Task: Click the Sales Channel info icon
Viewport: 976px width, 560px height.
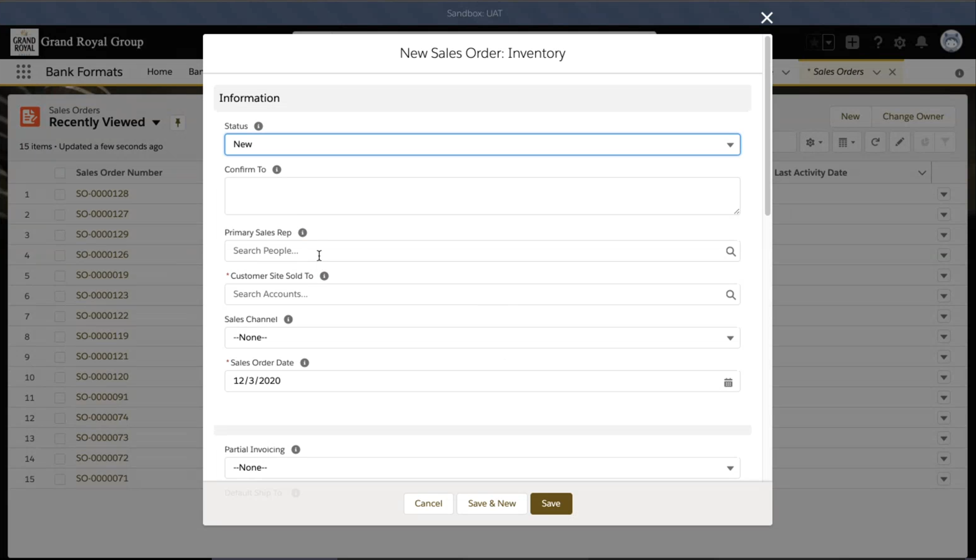Action: coord(288,319)
